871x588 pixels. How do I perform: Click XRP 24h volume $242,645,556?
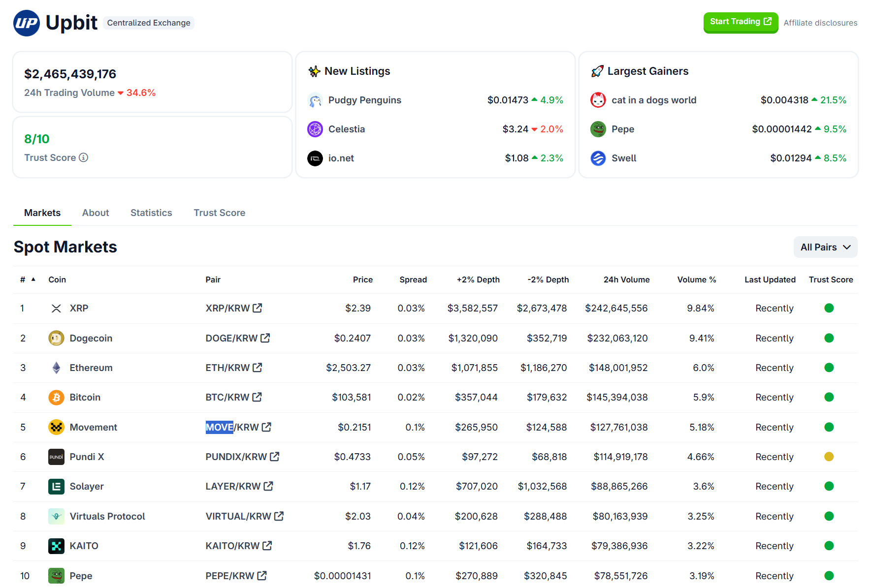click(616, 309)
